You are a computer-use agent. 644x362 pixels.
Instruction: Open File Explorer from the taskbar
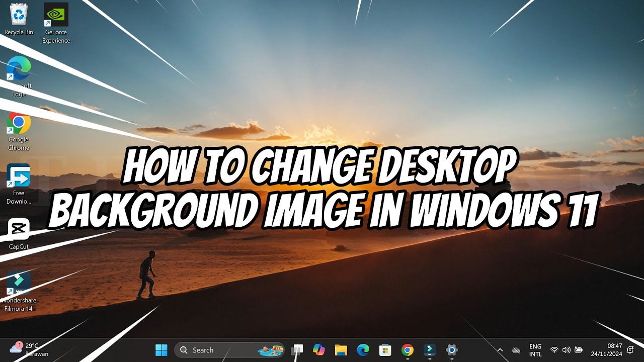(x=341, y=350)
